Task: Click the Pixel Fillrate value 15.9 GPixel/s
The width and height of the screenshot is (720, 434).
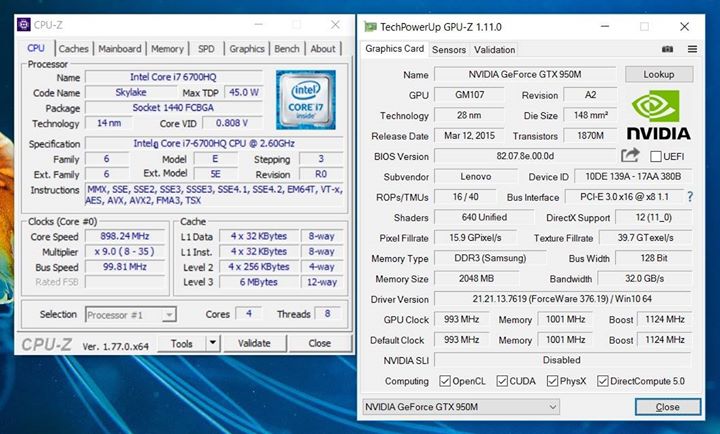Action: click(475, 238)
